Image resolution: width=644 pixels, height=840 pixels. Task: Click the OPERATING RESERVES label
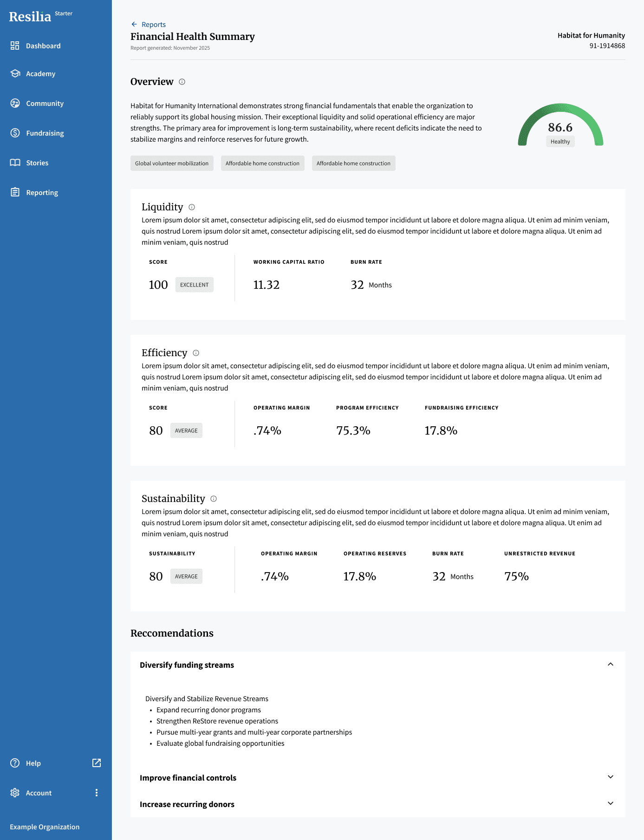click(375, 553)
